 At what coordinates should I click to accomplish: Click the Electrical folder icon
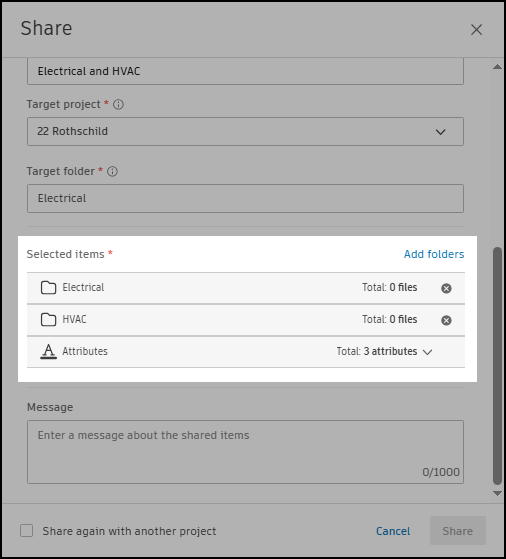48,287
